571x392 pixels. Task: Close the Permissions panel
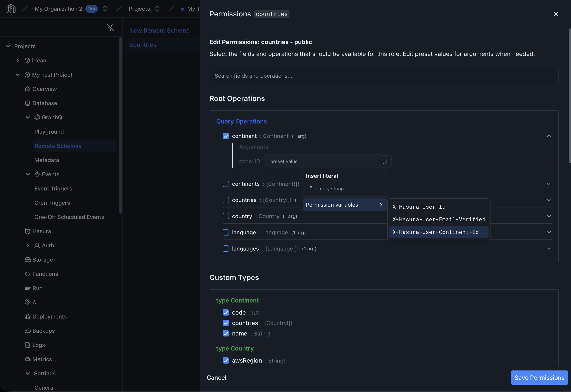556,14
